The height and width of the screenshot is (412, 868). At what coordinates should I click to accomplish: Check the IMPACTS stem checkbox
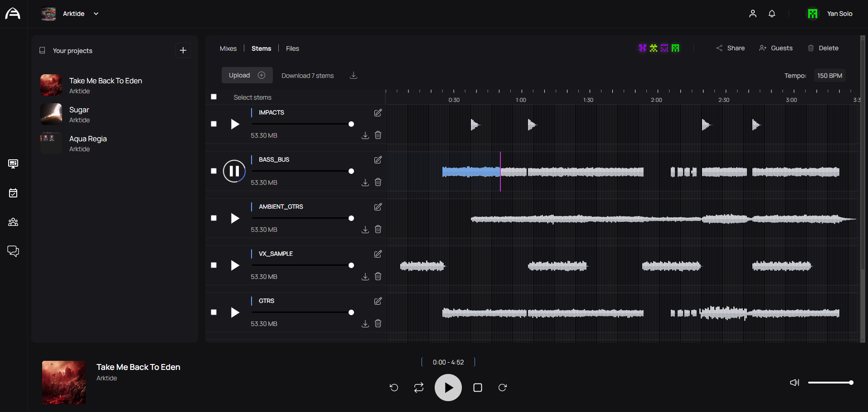214,124
